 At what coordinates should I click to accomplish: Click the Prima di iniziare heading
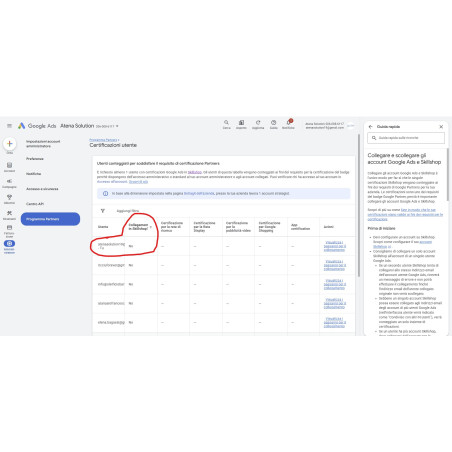381,228
